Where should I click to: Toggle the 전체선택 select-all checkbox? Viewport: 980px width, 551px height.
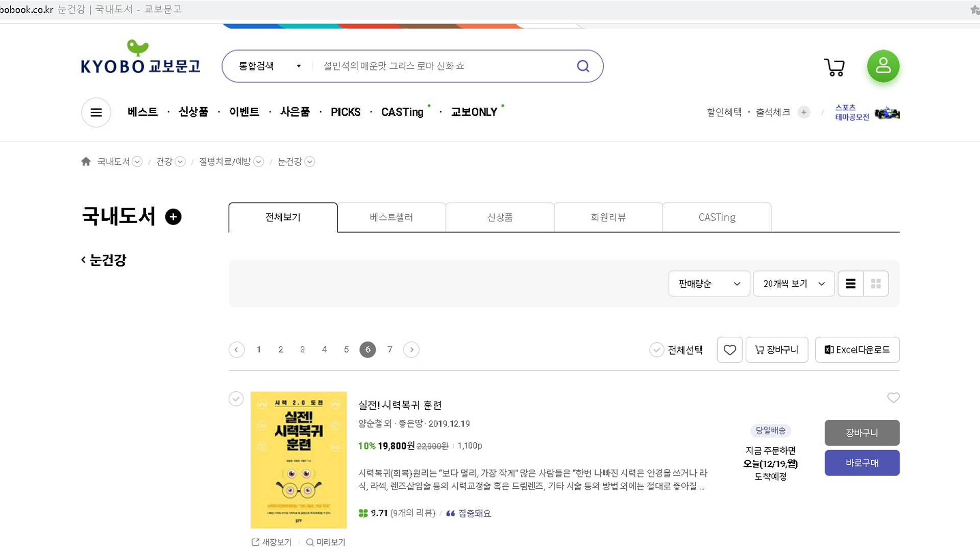click(656, 350)
